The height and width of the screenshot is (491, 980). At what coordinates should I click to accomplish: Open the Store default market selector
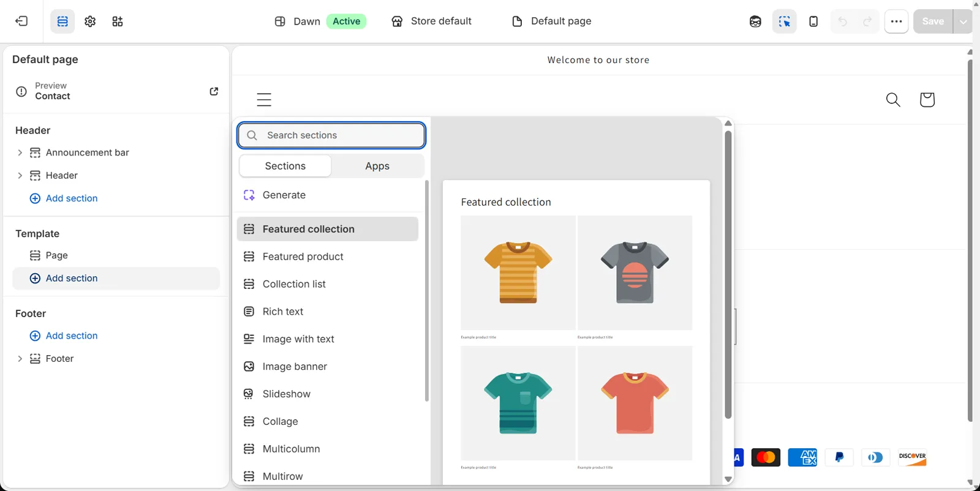431,21
